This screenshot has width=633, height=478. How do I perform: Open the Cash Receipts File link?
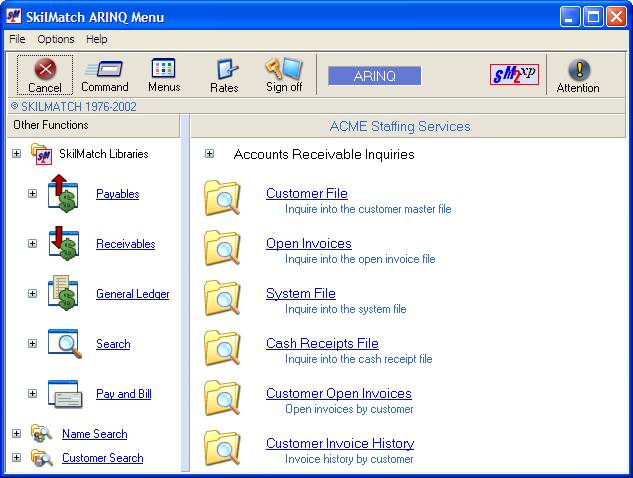click(x=322, y=344)
